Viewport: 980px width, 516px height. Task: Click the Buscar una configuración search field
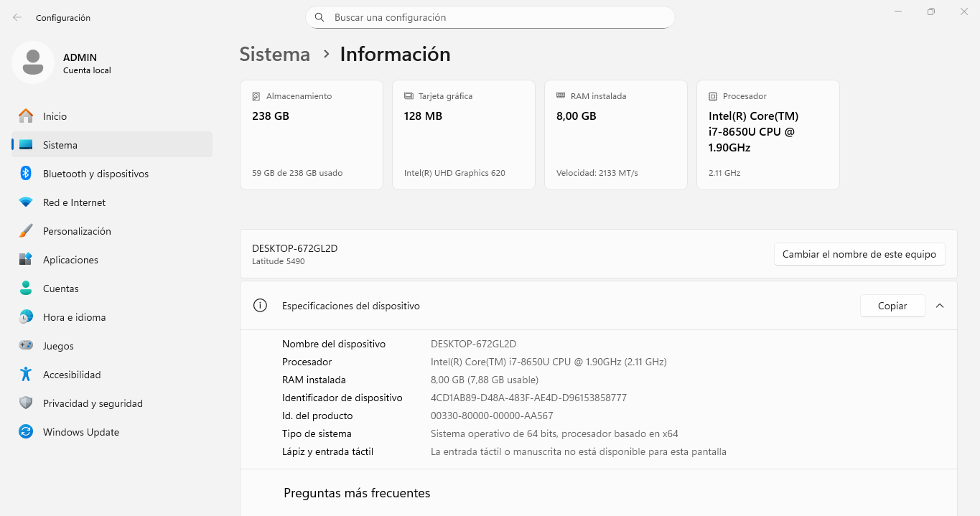point(490,17)
